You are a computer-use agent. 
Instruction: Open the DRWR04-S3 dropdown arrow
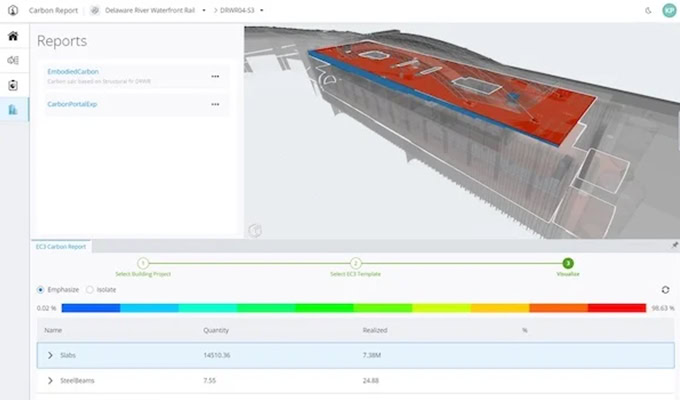tap(262, 10)
